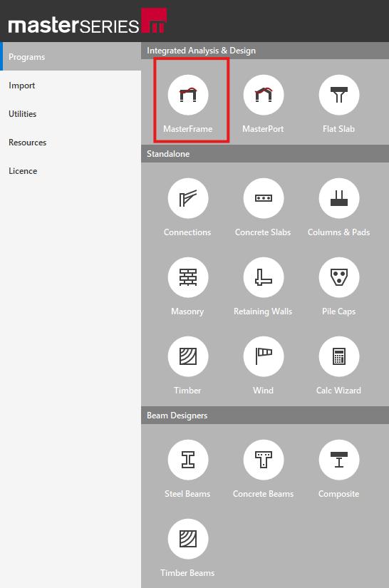Click the Concrete Beams text label

[x=263, y=494]
